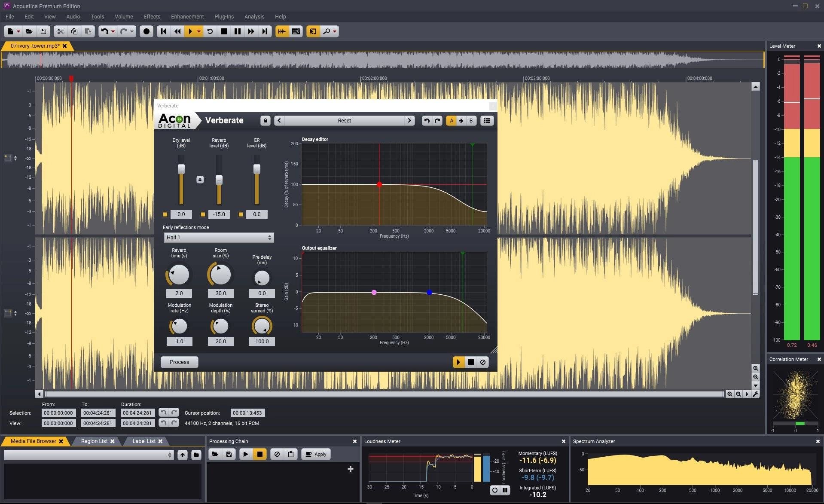Image resolution: width=824 pixels, height=504 pixels.
Task: Paste using the clipboard toolbar icon
Action: [88, 31]
